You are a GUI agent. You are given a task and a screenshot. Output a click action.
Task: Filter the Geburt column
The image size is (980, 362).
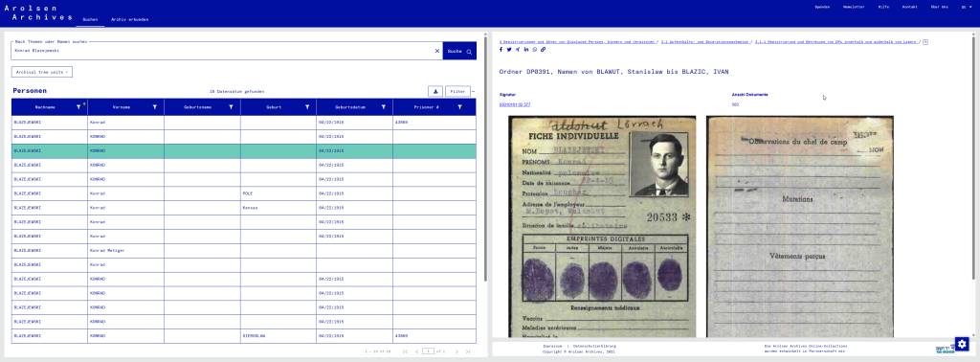pyautogui.click(x=307, y=107)
